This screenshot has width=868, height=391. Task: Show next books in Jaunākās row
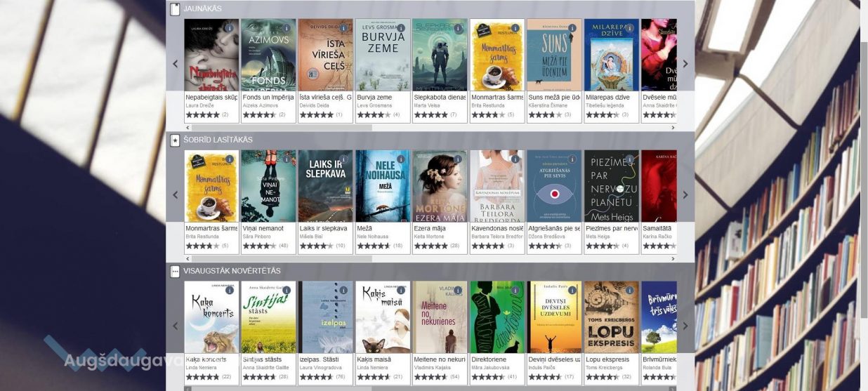685,64
